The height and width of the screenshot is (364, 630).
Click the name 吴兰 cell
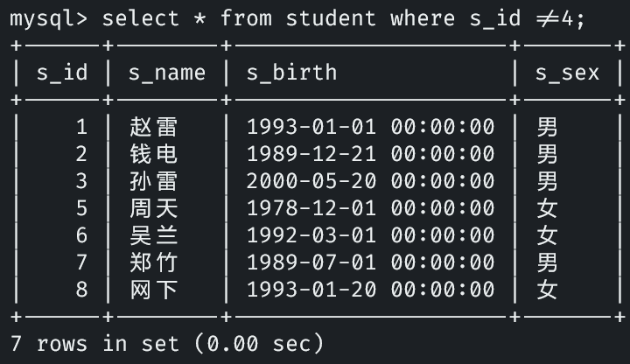click(x=154, y=235)
